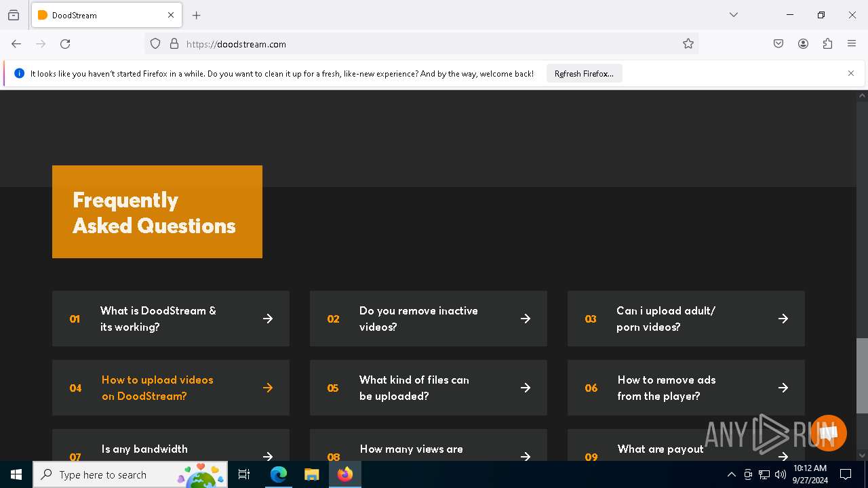The image size is (868, 488).
Task: Click the Frequently Asked Questions heading
Action: (x=154, y=213)
